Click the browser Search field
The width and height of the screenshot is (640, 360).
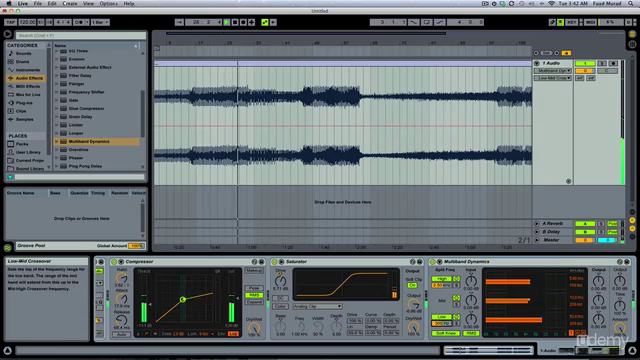click(x=80, y=36)
